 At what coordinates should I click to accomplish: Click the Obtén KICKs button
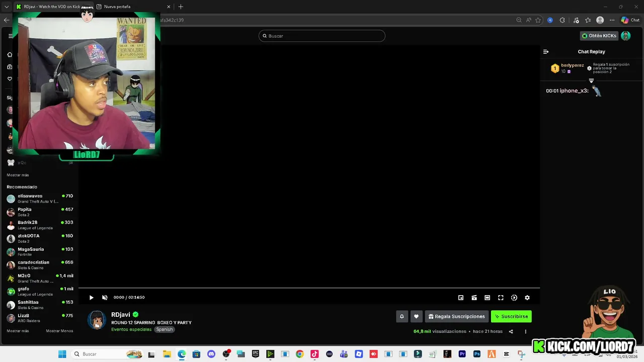click(599, 36)
